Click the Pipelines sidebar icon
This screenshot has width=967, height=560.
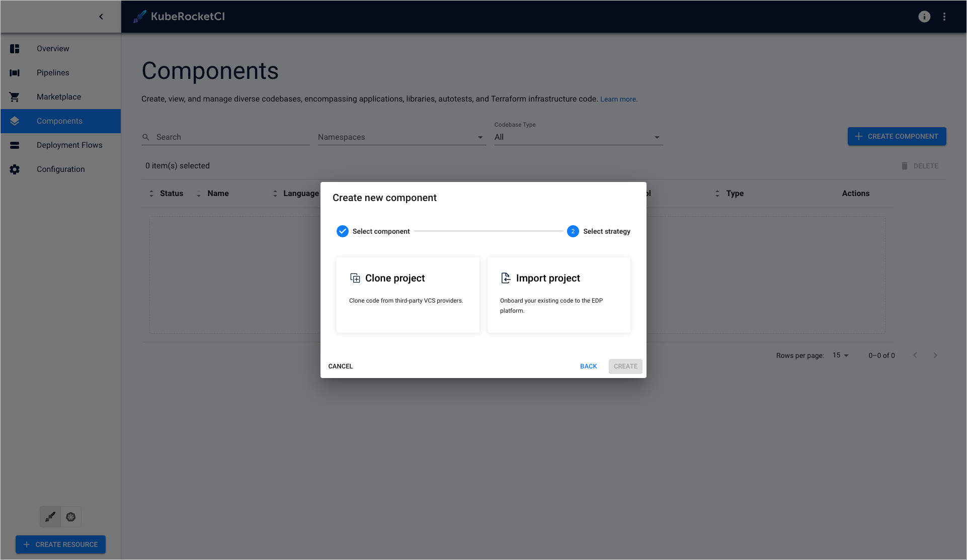[15, 73]
